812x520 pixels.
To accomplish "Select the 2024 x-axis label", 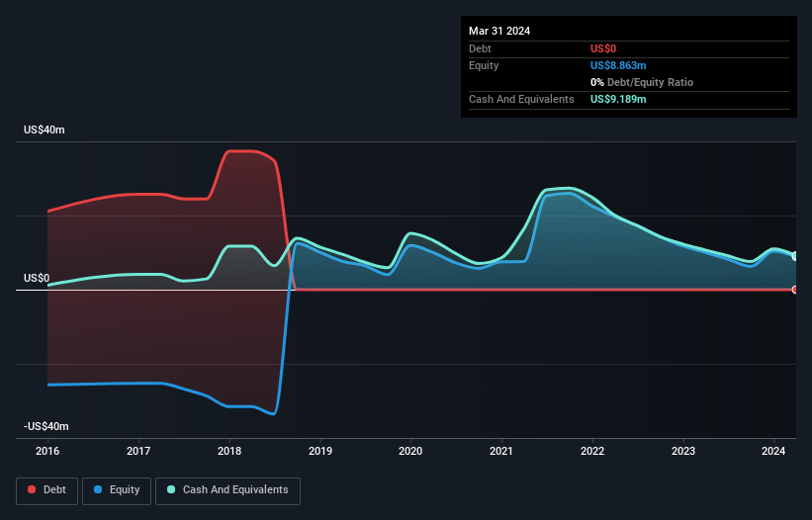I will [x=773, y=451].
